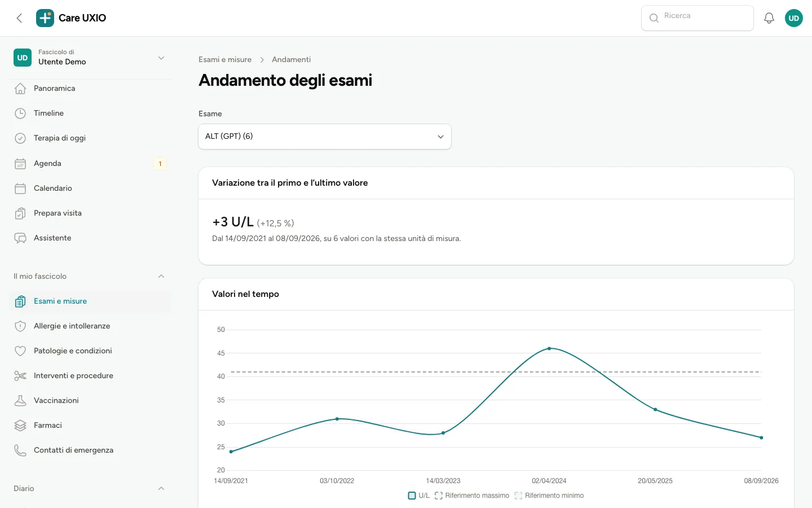This screenshot has height=508, width=812.
Task: Click the UD fascicolo avatar badge
Action: pos(23,58)
